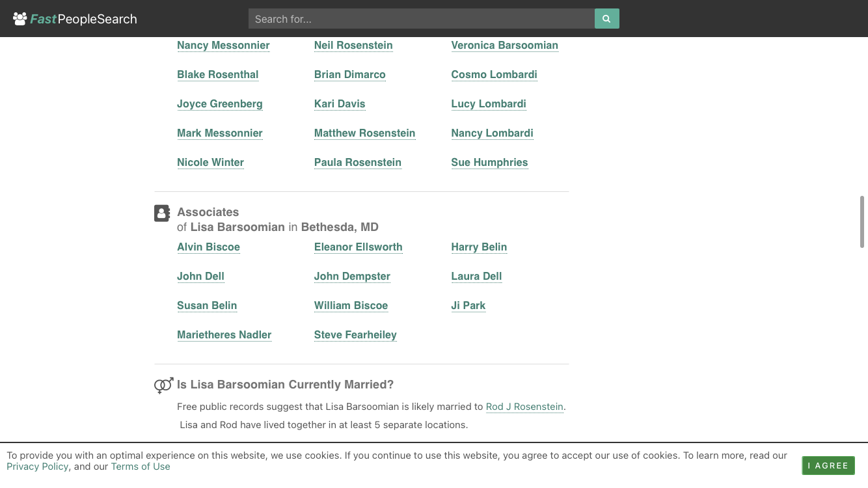Click Steve Fearheiley link

coord(355,334)
